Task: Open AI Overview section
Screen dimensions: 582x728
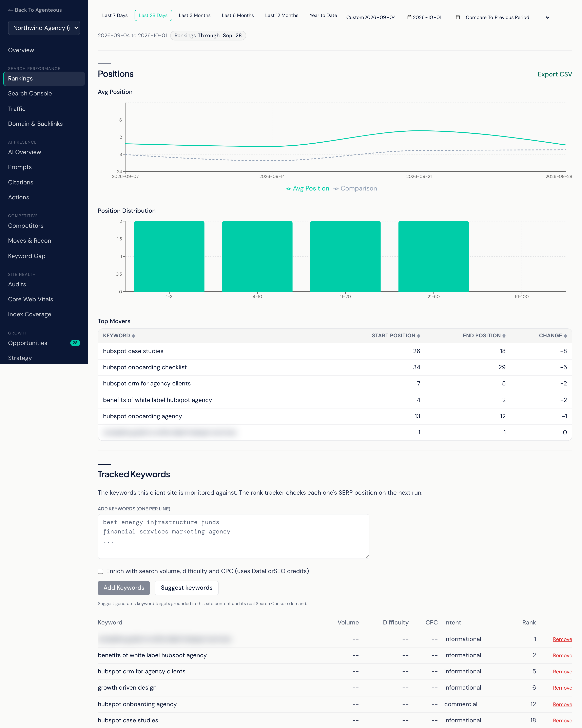Action: pyautogui.click(x=44, y=152)
